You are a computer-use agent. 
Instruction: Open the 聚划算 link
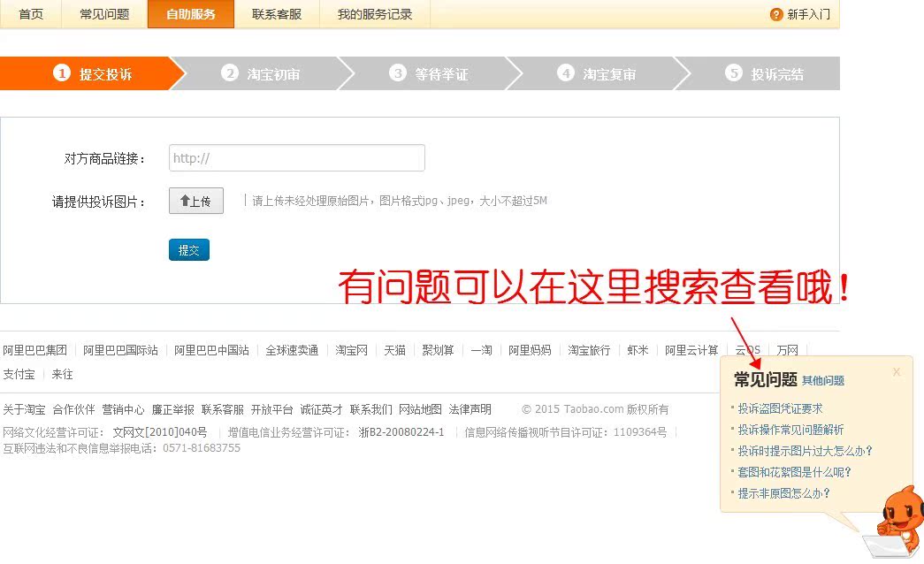[438, 350]
